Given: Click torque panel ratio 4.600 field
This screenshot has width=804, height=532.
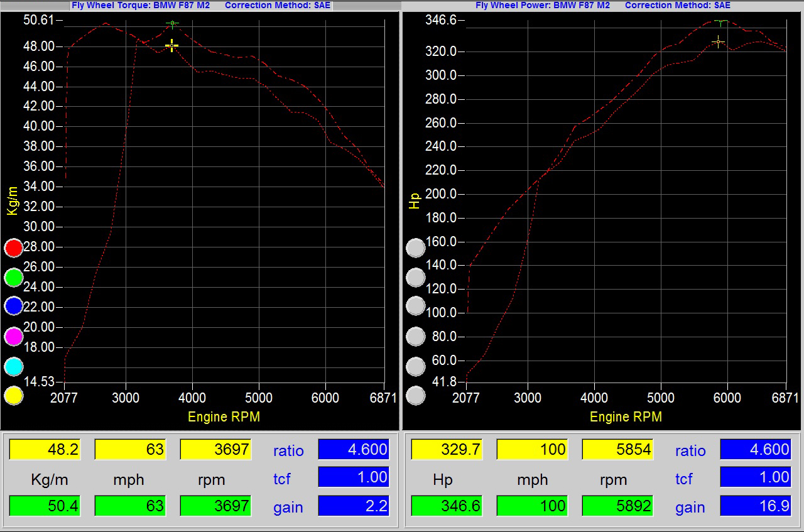Looking at the screenshot, I should [354, 449].
